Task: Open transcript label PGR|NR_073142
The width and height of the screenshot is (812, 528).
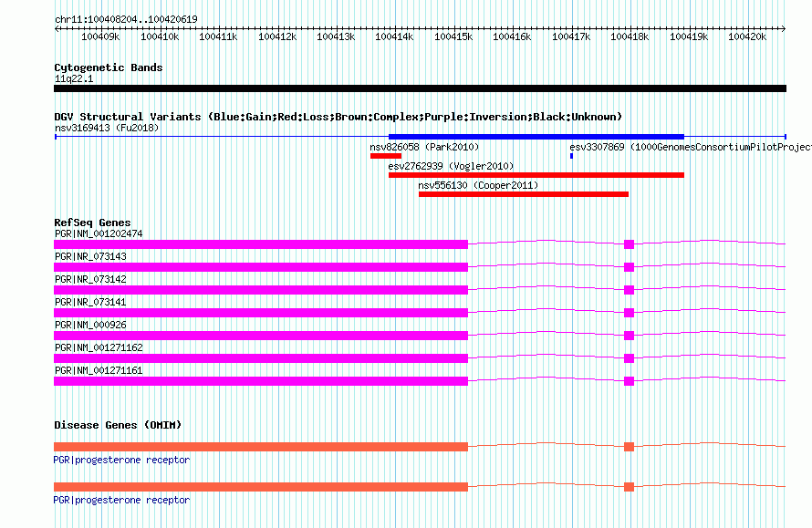Action: (90, 280)
